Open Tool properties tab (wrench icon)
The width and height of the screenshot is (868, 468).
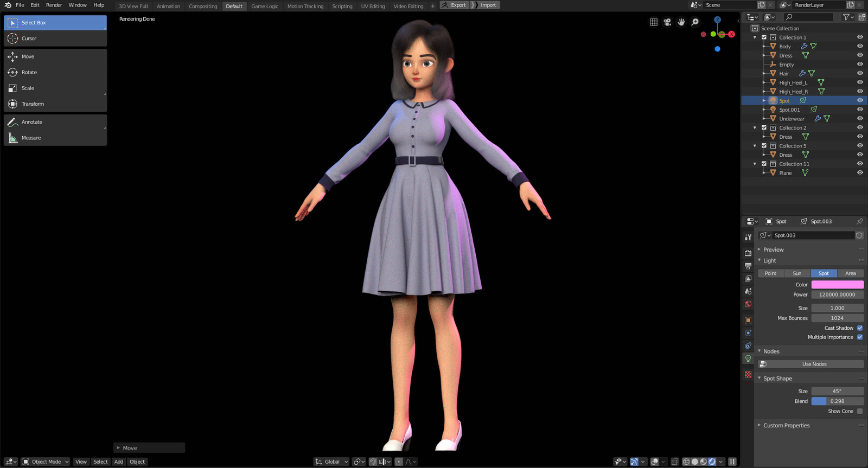click(748, 237)
